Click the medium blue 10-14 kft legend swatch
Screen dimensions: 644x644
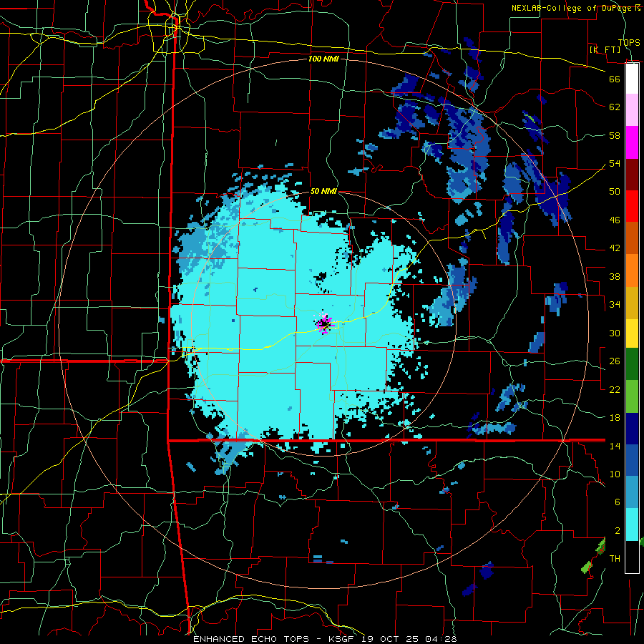632,460
